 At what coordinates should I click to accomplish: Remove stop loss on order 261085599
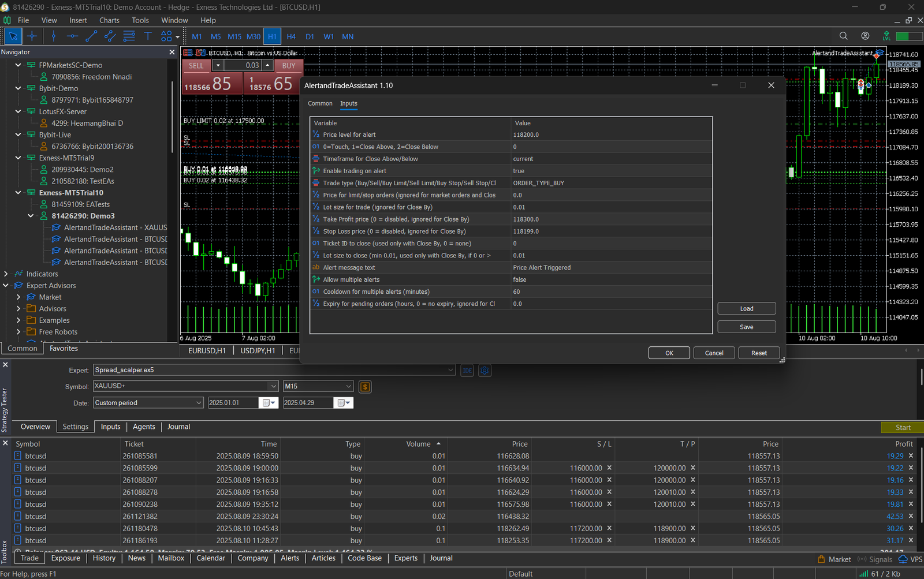[x=609, y=468]
